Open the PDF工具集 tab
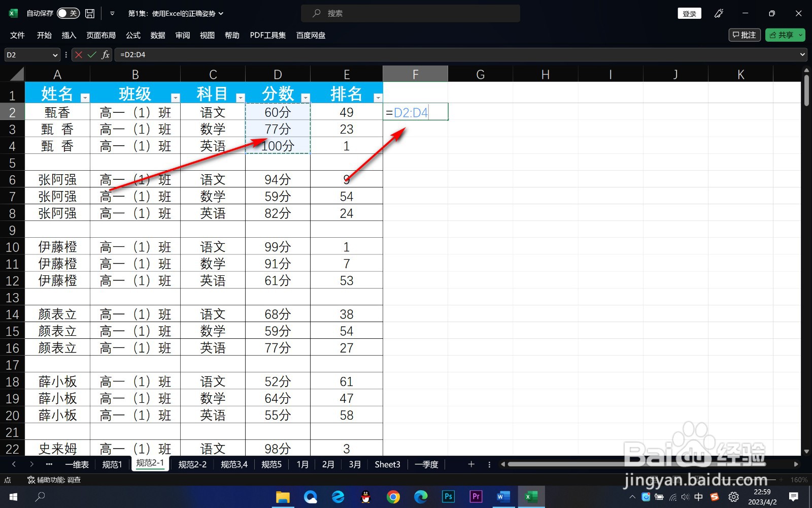Viewport: 812px width, 508px height. (x=267, y=35)
